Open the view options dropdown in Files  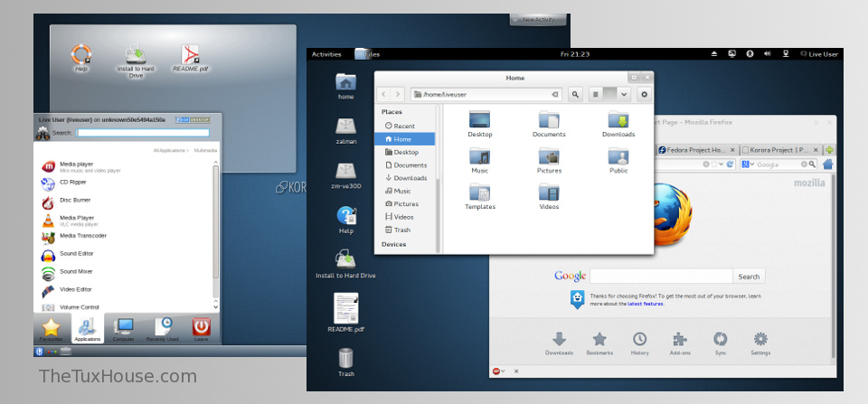pos(622,94)
